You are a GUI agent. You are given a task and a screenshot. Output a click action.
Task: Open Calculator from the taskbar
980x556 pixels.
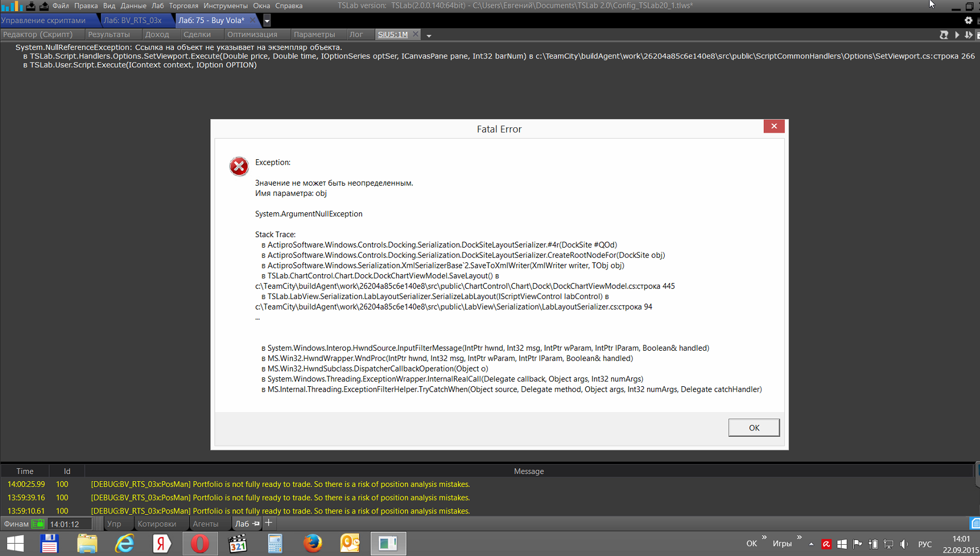pos(275,544)
